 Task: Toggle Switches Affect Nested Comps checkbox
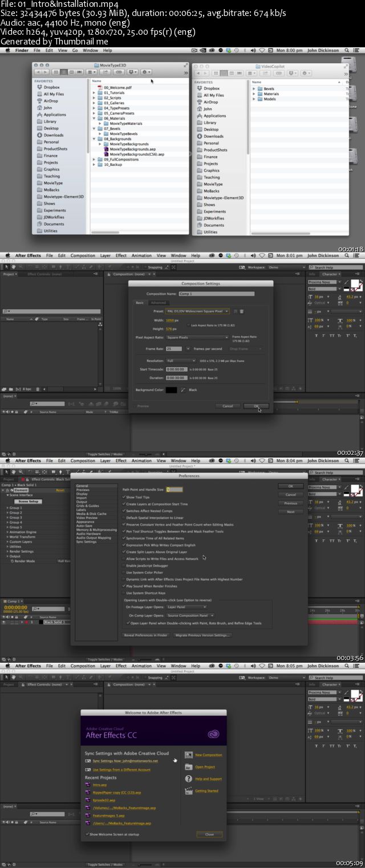(x=124, y=511)
